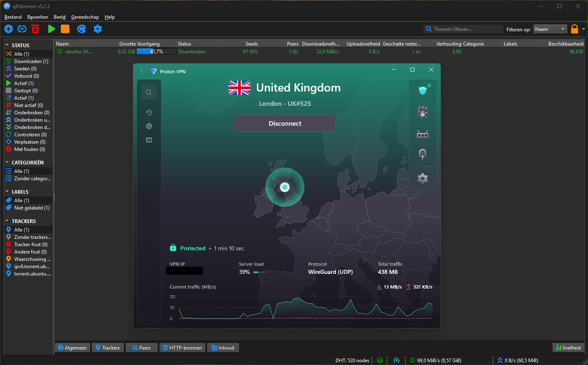
Task: Open blue gear options in qBittorrent toolbar
Action: click(x=98, y=29)
